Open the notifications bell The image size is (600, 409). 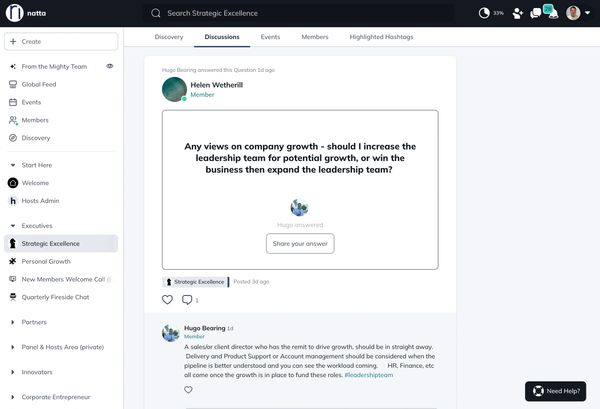coord(555,13)
